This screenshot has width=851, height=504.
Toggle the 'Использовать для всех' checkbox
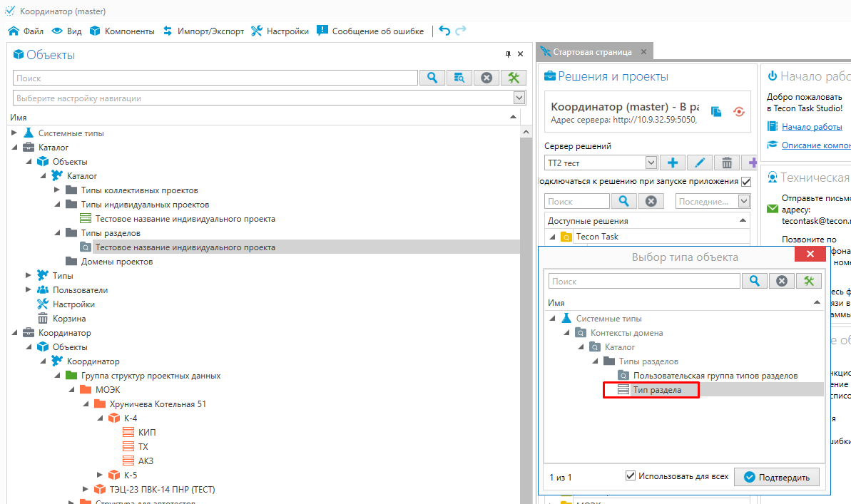(x=631, y=476)
